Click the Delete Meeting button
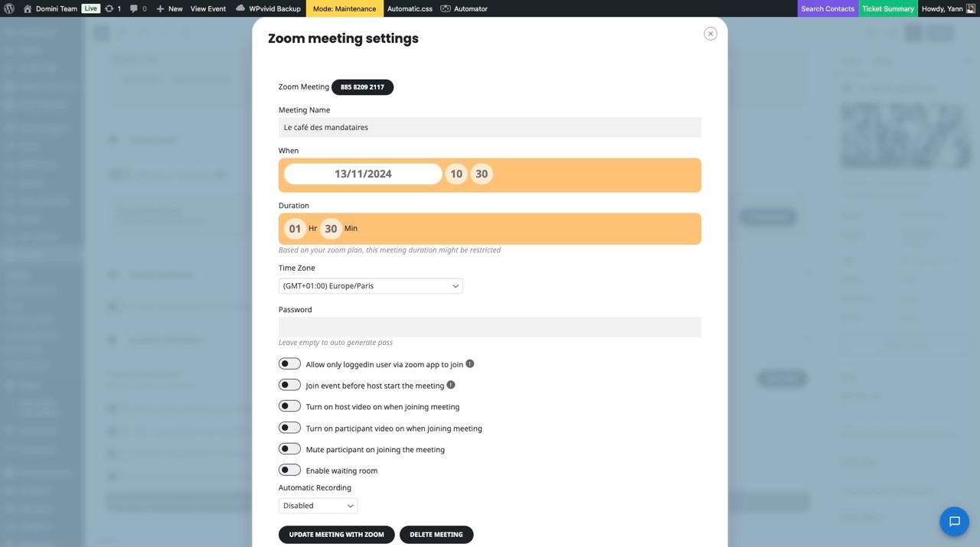Viewport: 980px width, 547px height. [x=436, y=534]
